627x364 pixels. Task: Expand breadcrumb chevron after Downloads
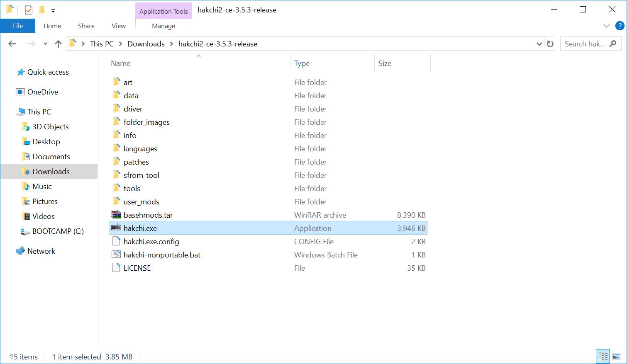click(x=171, y=44)
